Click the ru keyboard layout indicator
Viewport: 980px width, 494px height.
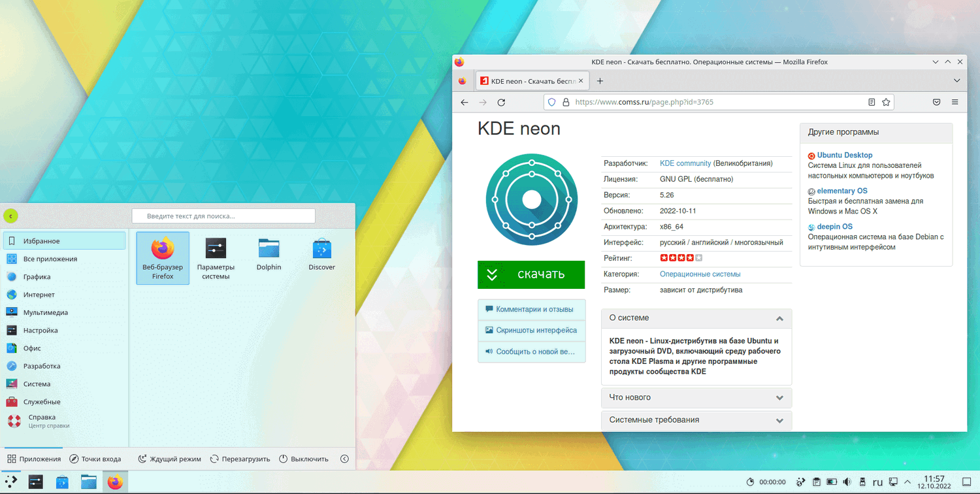pos(877,483)
